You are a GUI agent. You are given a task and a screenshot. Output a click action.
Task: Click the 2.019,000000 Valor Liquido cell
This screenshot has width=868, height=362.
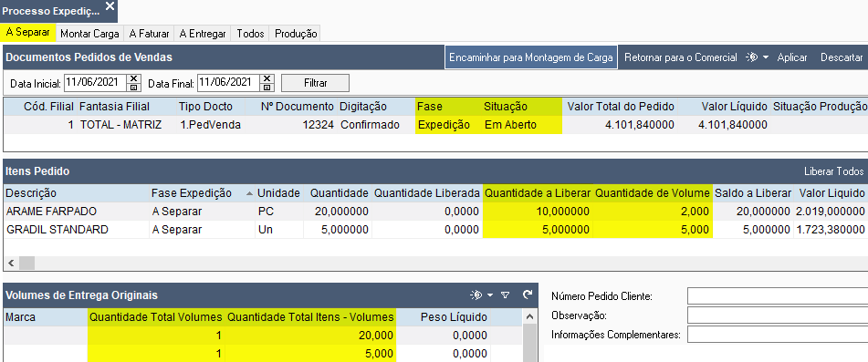pyautogui.click(x=830, y=212)
